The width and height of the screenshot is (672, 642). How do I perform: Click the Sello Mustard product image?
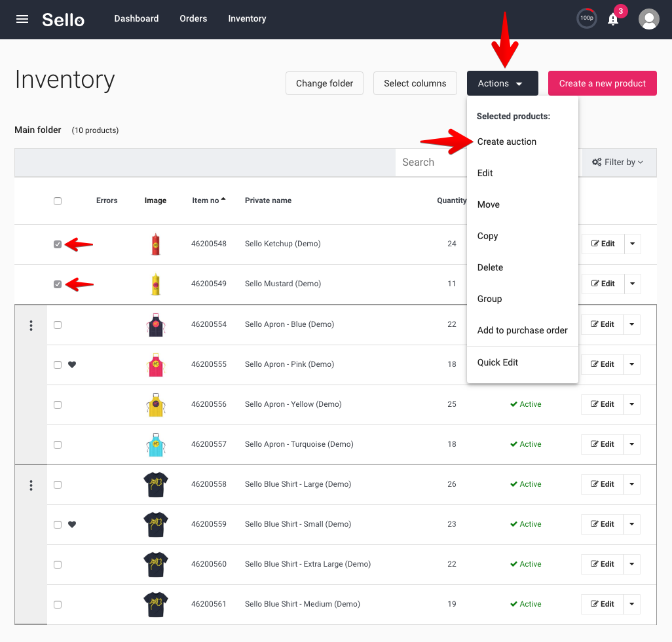156,284
